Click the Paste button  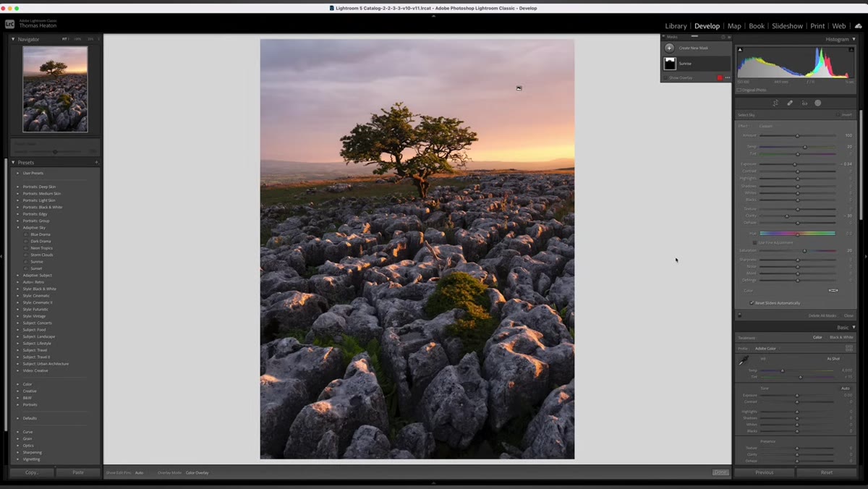(x=78, y=472)
